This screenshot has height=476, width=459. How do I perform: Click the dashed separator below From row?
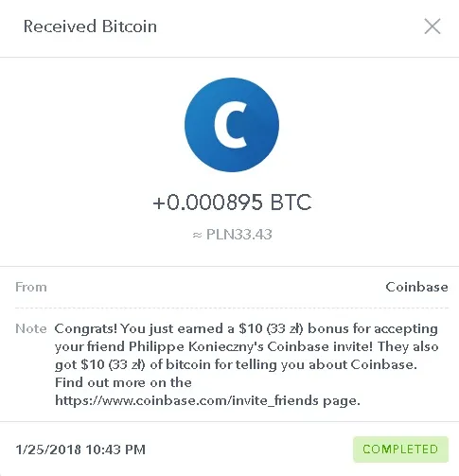232,308
